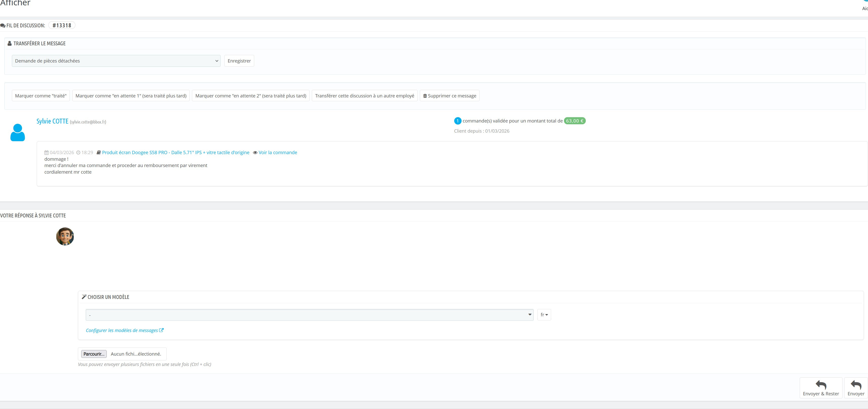Click eye icon beside Voir la commande
The height and width of the screenshot is (409, 868).
[255, 153]
